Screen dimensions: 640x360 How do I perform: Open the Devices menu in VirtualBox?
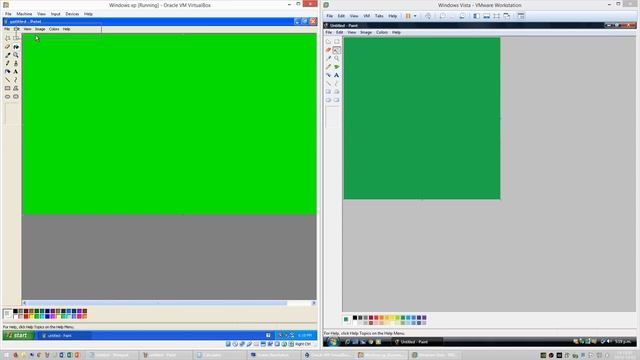coord(72,14)
